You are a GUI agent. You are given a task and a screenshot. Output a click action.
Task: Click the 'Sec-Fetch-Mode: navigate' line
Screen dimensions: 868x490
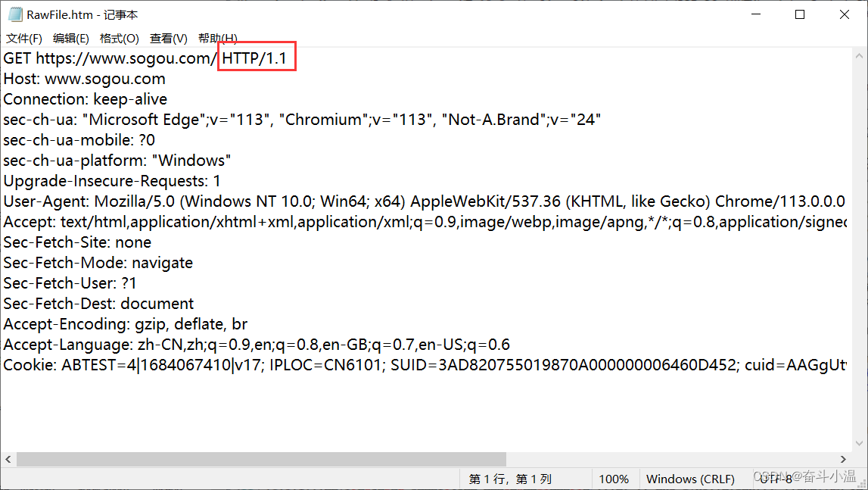(x=98, y=263)
